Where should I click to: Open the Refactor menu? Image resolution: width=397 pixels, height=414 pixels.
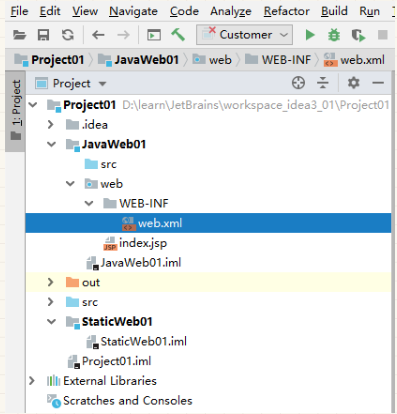click(x=287, y=11)
